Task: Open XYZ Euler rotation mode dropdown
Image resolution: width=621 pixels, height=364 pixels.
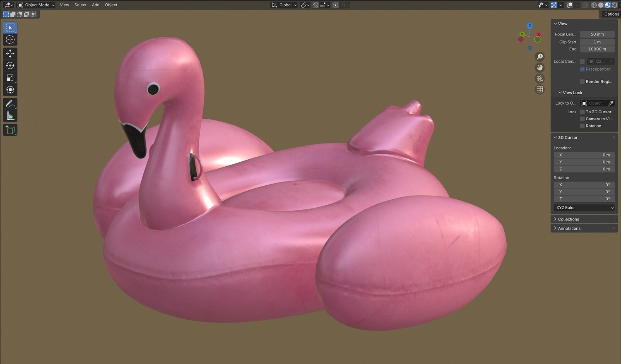Action: [584, 208]
